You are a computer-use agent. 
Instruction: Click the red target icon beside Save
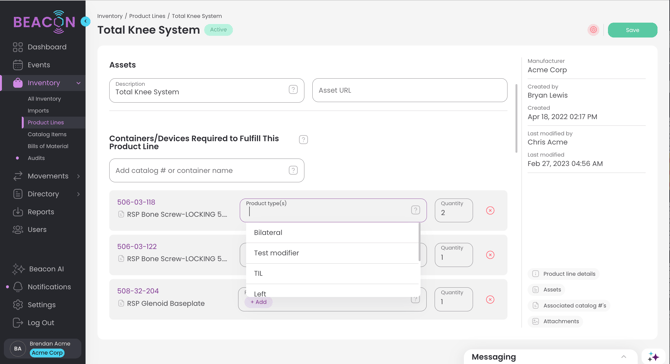593,30
